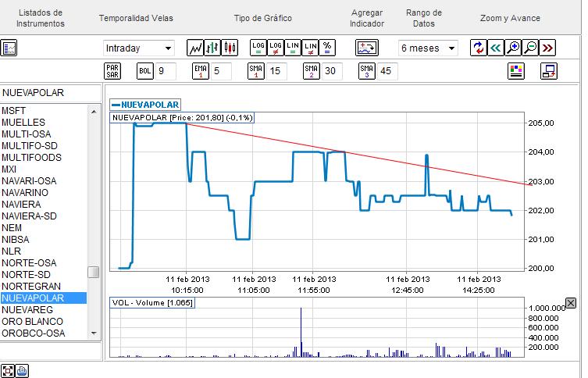Toggle the EMA 1 indicator

click(x=200, y=71)
